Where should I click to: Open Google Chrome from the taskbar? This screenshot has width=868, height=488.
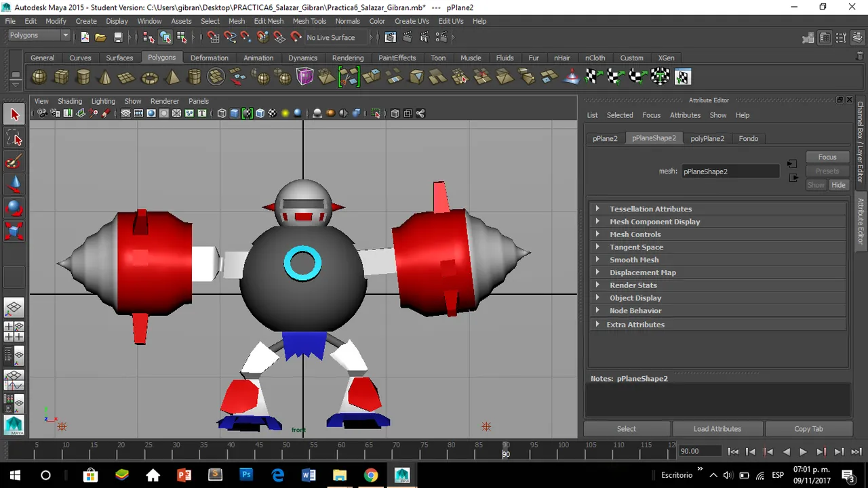tap(370, 474)
